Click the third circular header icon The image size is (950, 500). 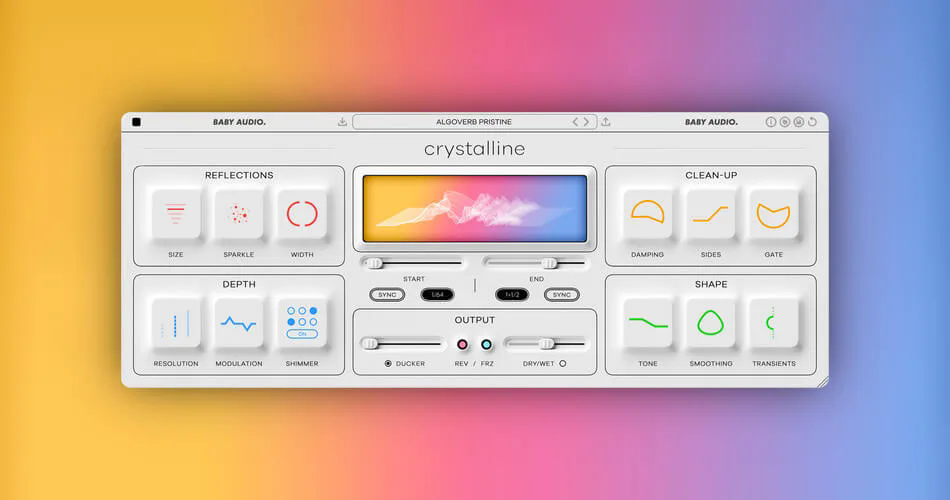pos(799,122)
